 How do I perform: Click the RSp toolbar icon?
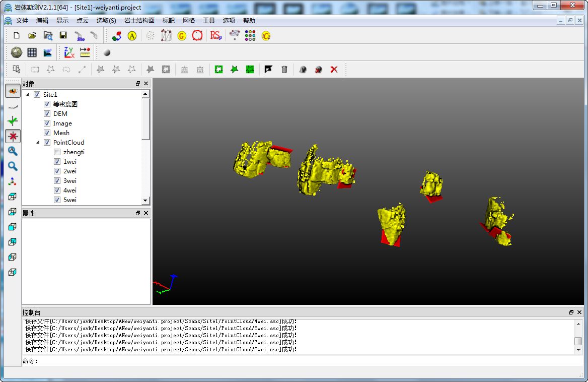216,35
